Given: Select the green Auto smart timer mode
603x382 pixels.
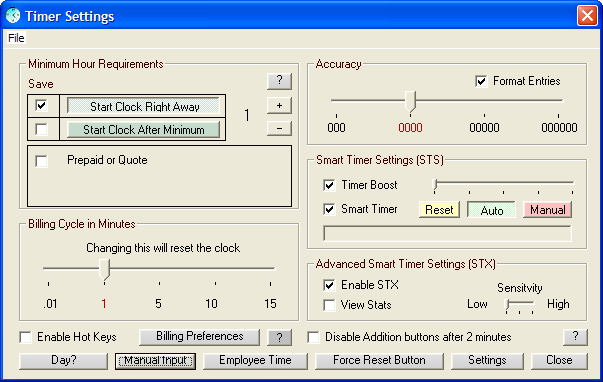Looking at the screenshot, I should (491, 210).
